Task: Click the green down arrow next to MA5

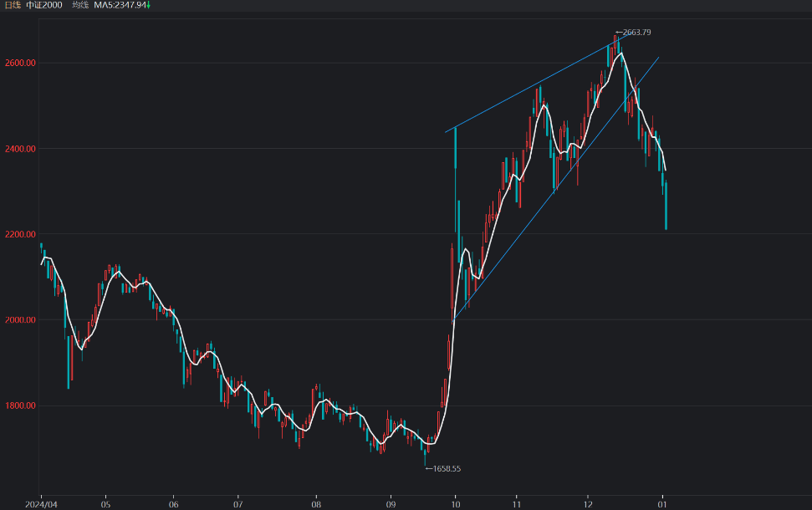Action: (x=149, y=5)
